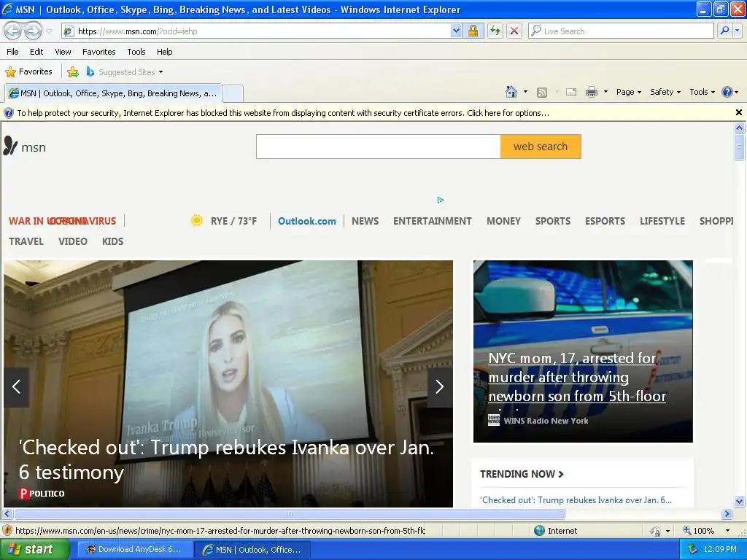Open a new blank tab
The width and height of the screenshot is (747, 560).
(233, 93)
